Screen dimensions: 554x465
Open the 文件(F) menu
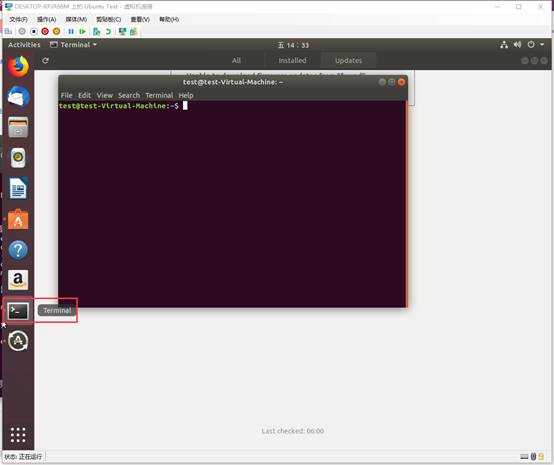coord(18,19)
